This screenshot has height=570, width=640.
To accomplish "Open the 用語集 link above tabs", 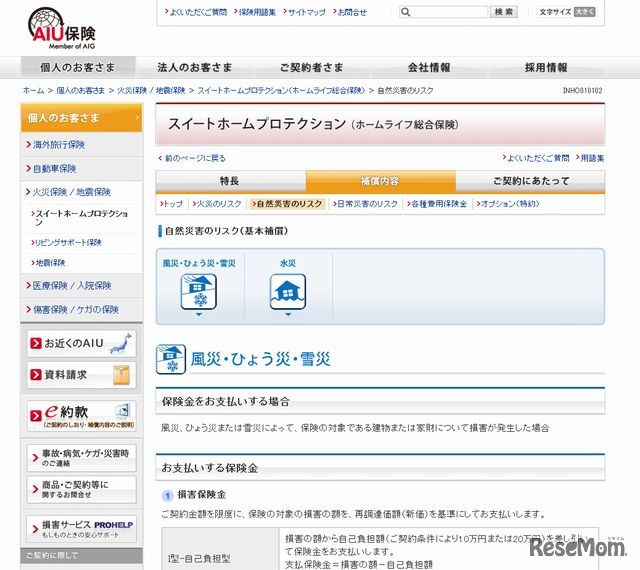I will [x=590, y=158].
